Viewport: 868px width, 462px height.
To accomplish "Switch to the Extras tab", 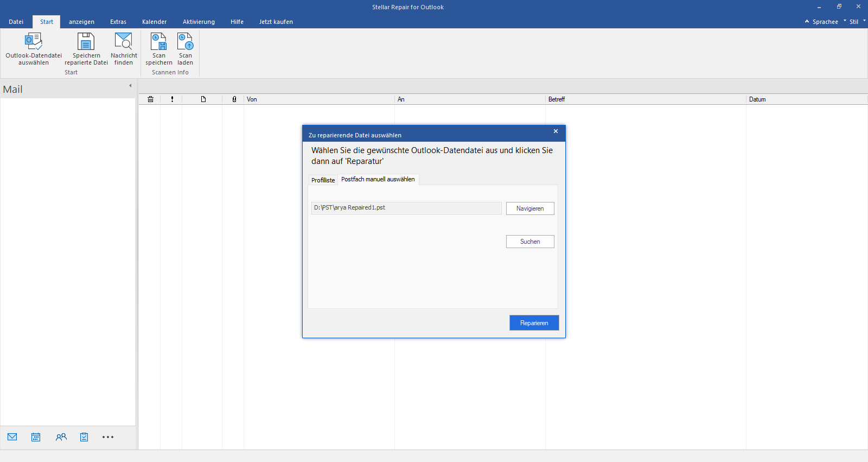I will point(118,22).
